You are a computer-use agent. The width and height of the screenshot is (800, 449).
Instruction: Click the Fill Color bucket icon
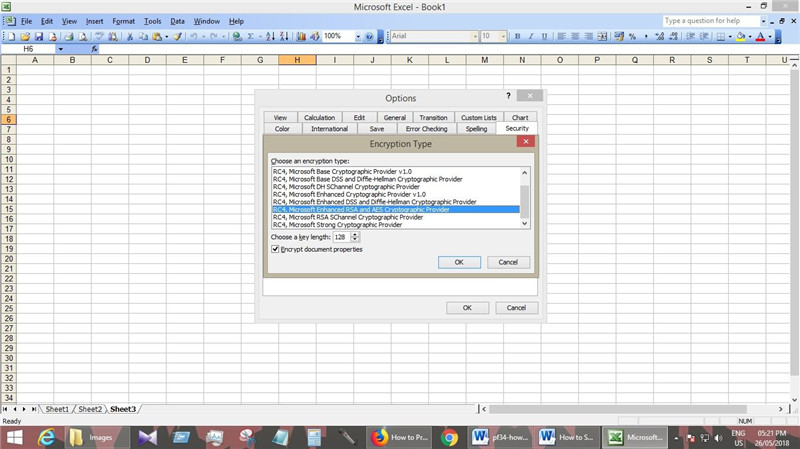[x=740, y=36]
